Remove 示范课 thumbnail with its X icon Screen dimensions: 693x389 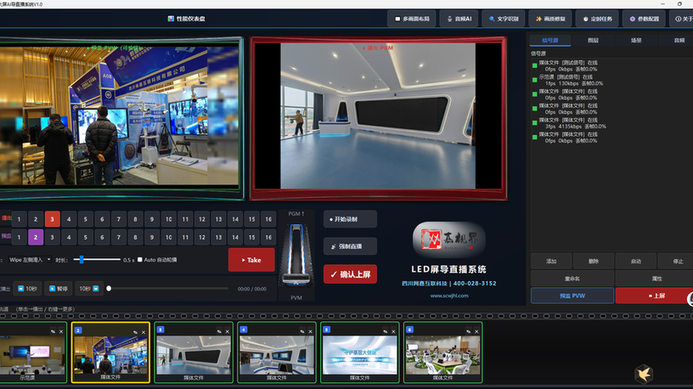point(61,331)
